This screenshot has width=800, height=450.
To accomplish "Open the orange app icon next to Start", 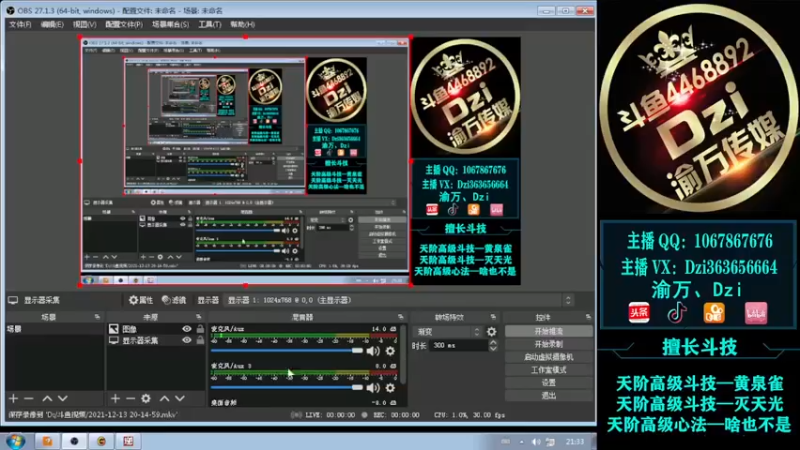I will pyautogui.click(x=47, y=441).
